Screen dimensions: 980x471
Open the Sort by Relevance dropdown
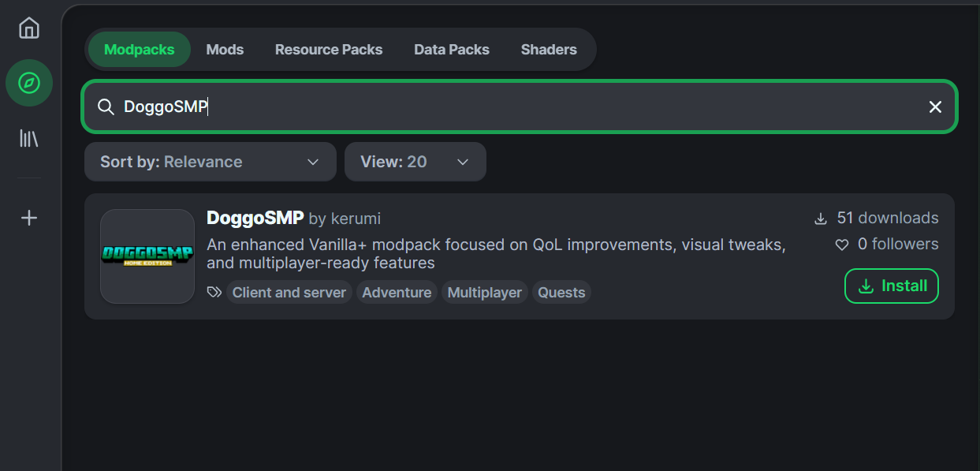coord(210,162)
